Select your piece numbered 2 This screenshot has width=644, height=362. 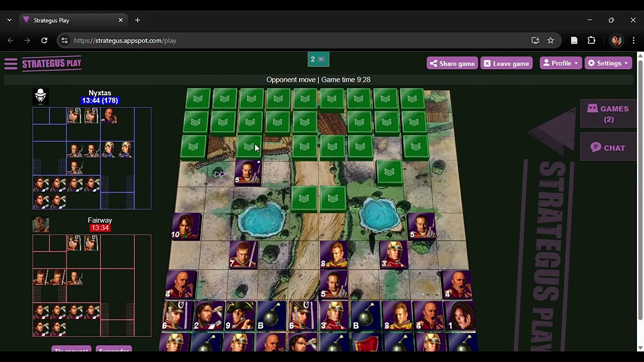pos(208,316)
